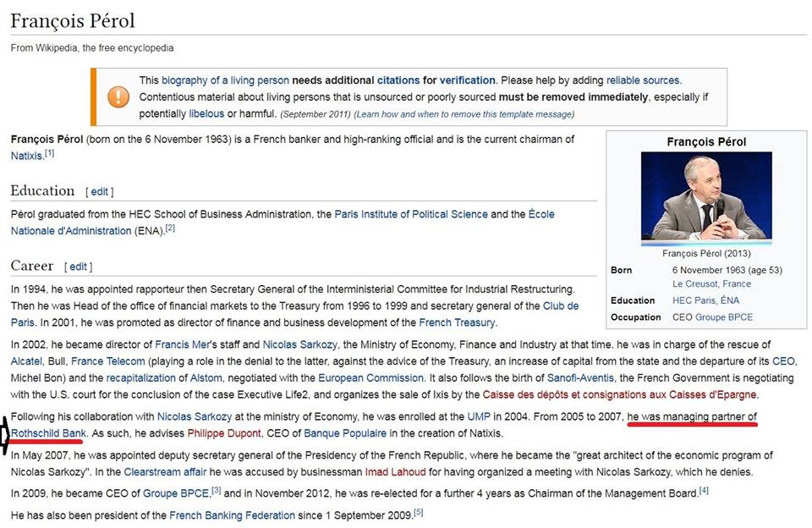Open red link Caisse des dépôts et consignations
This screenshot has height=528, width=812.
619,394
